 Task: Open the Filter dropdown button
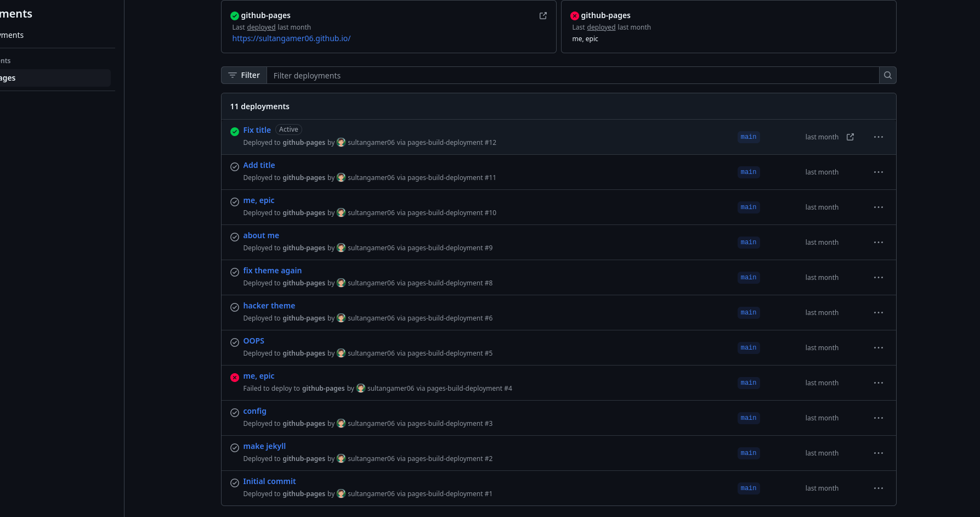[244, 75]
